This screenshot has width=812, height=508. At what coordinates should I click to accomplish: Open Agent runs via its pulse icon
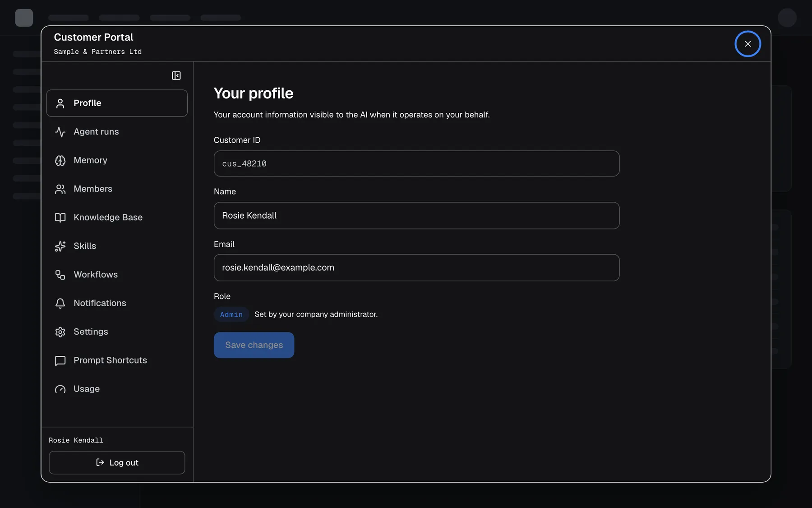(60, 132)
